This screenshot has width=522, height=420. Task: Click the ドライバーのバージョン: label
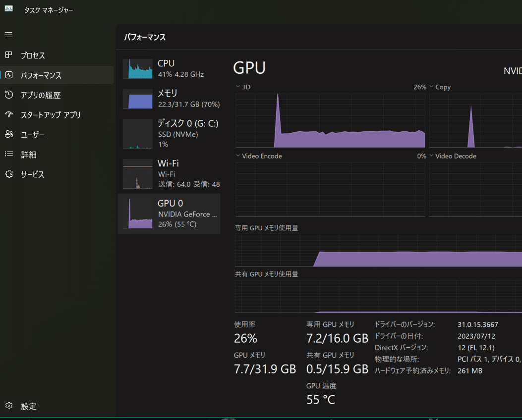[405, 324]
